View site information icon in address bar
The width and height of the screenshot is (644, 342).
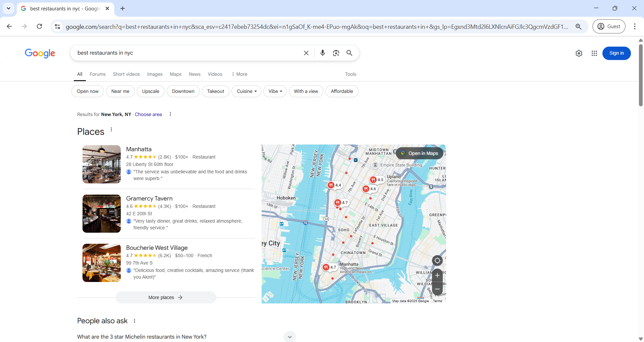click(57, 26)
